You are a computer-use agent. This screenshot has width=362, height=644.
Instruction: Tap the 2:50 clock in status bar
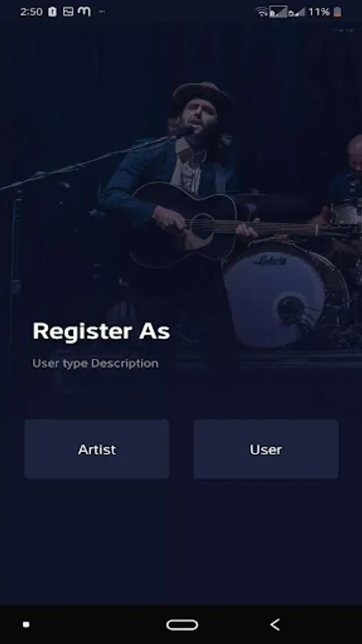31,12
